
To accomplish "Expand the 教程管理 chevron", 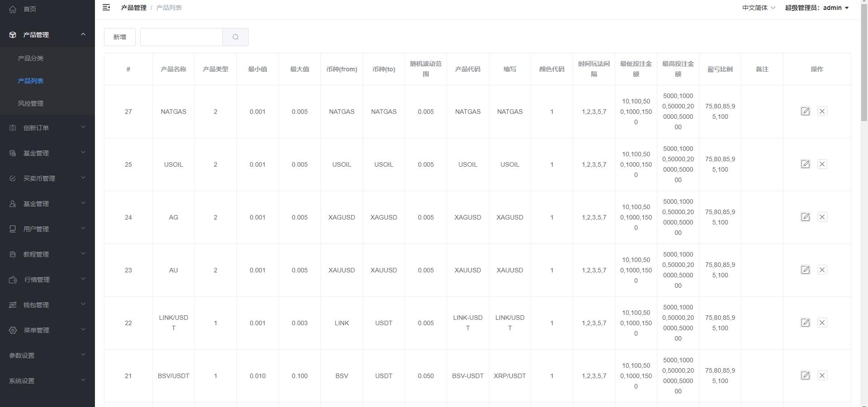I will pos(83,254).
